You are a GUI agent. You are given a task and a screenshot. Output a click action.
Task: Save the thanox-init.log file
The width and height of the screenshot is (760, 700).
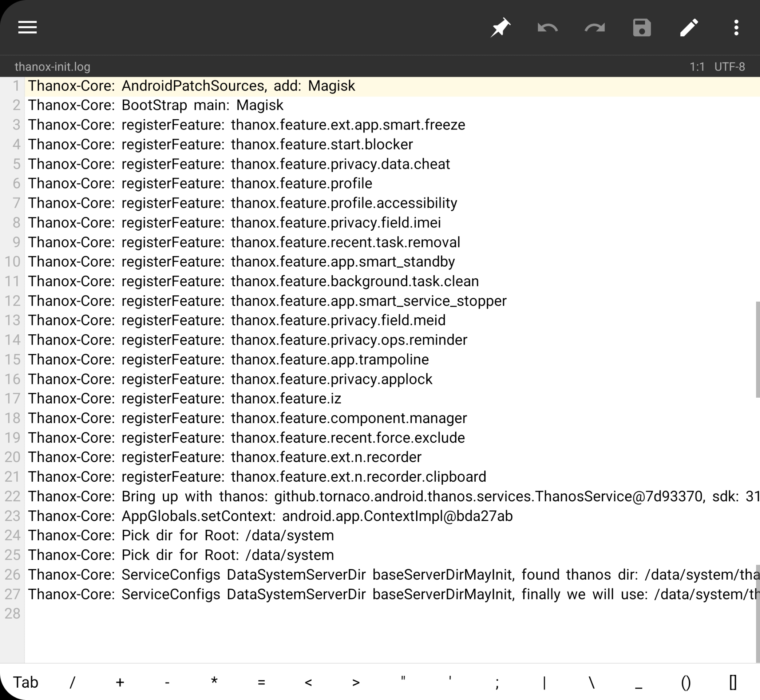coord(641,27)
